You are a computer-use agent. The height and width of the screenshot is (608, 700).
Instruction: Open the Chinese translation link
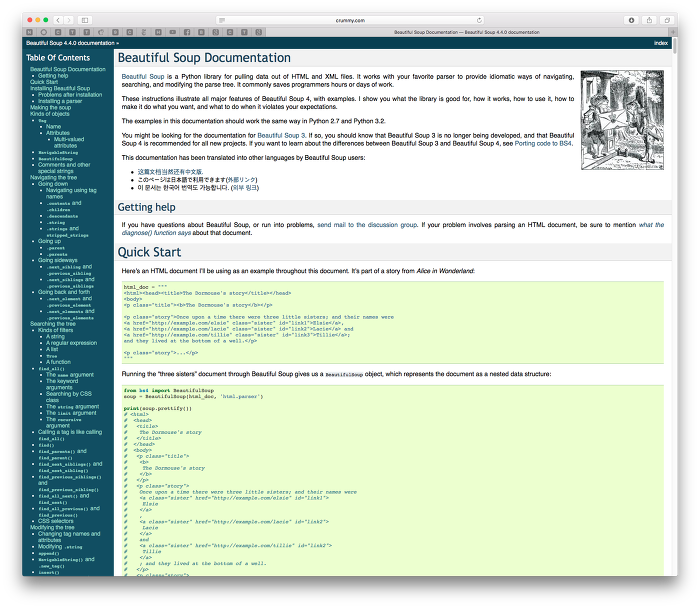click(170, 172)
